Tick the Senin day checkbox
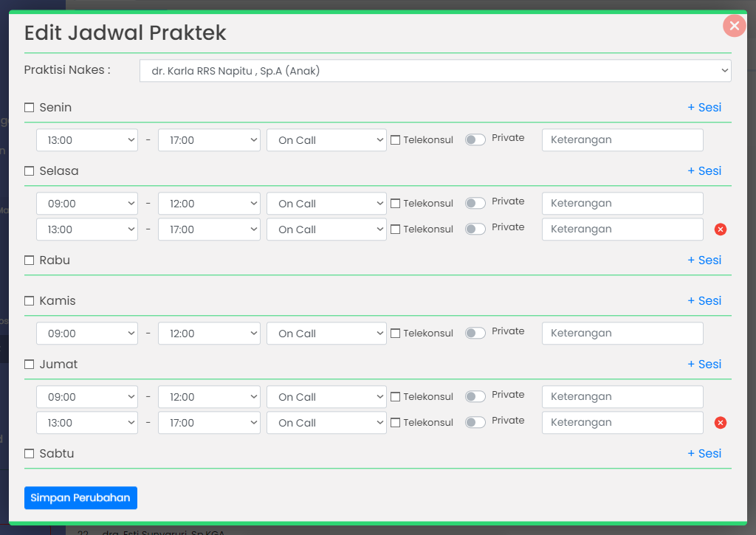The height and width of the screenshot is (535, 756). 30,108
